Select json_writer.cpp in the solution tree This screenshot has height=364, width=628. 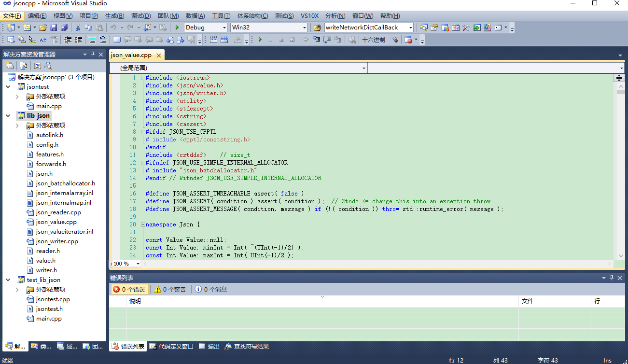(57, 241)
